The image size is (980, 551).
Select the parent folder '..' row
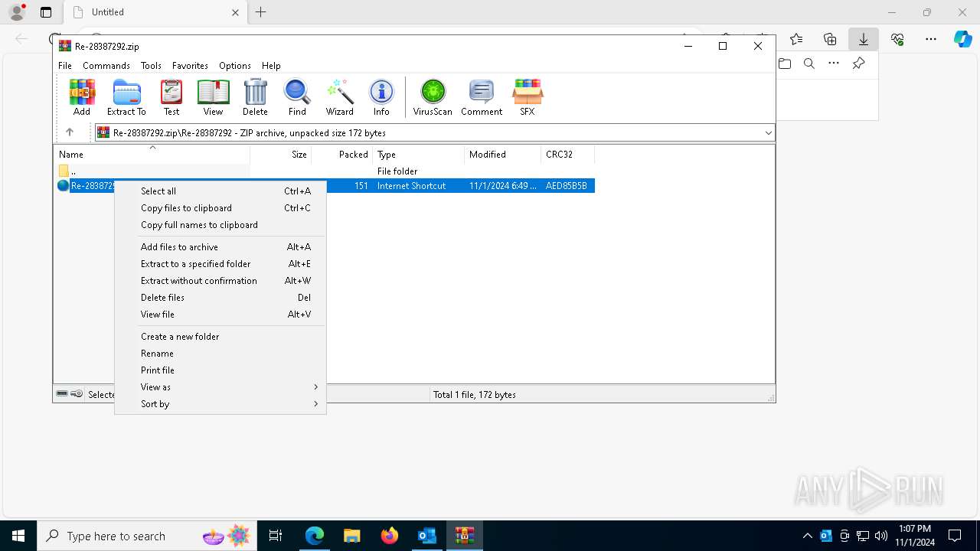tap(325, 171)
